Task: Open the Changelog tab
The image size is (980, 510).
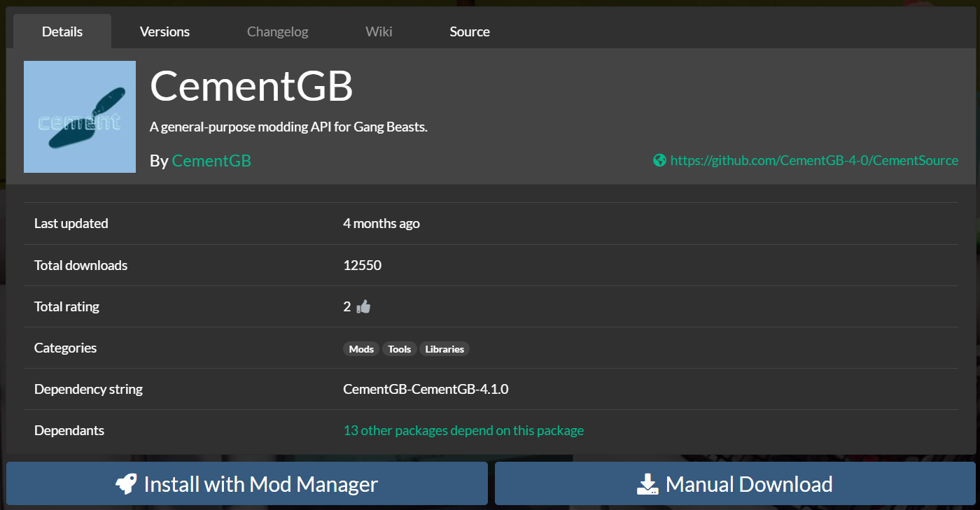Action: 278,31
